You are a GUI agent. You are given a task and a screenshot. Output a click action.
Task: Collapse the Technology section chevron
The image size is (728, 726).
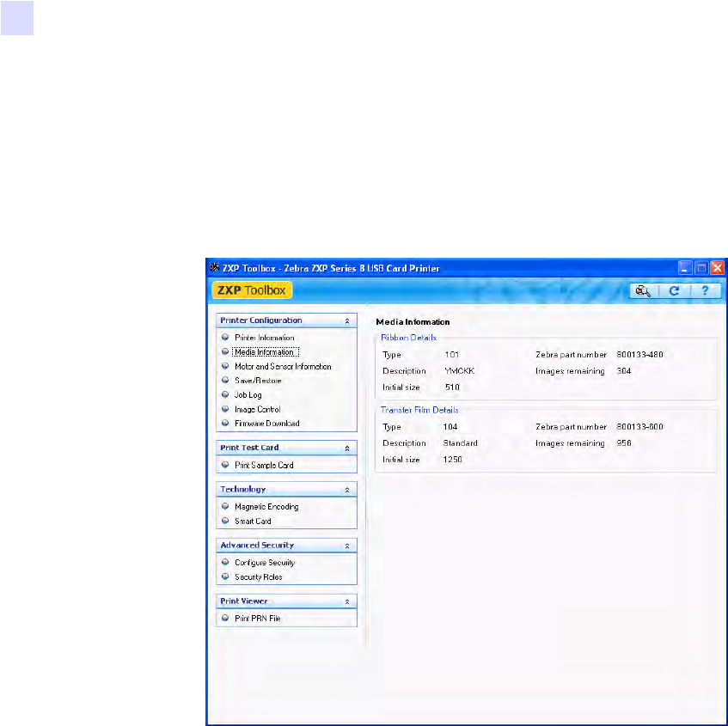coord(347,490)
